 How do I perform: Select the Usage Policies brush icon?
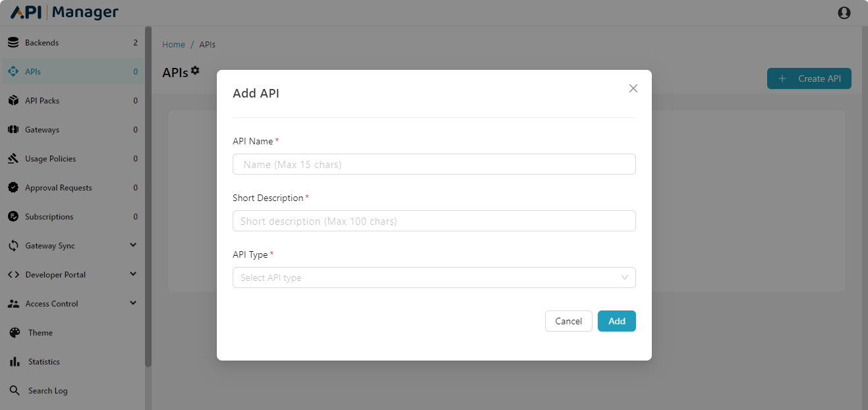click(x=13, y=158)
